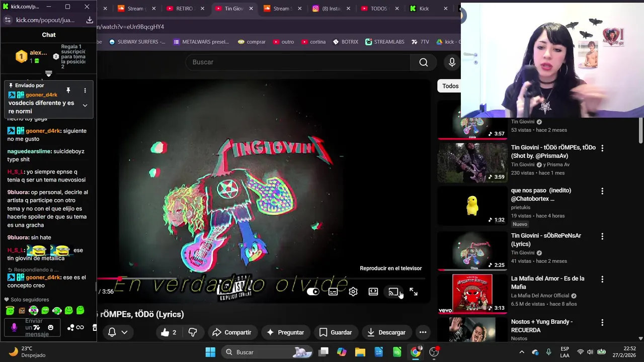
Task: Like the video thumbs up button
Action: pos(170,332)
